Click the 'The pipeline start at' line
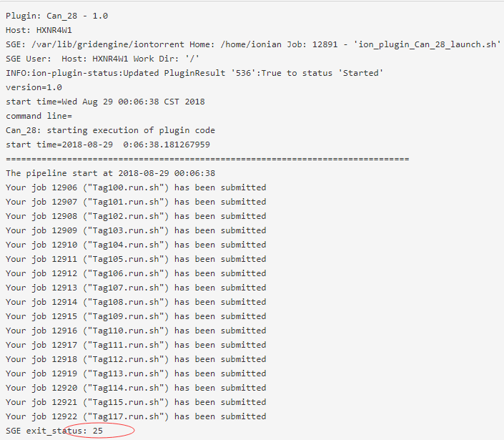The height and width of the screenshot is (440, 504). pos(110,173)
